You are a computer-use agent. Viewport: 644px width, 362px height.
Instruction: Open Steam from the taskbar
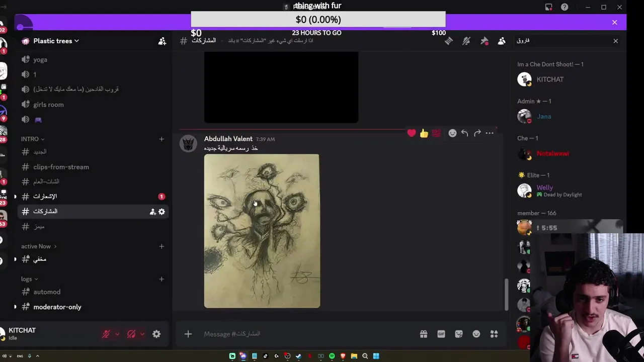298,356
